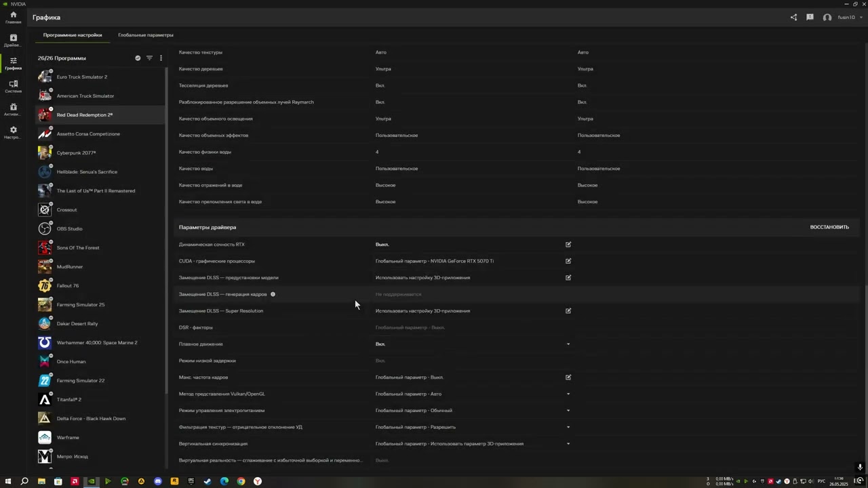Click the Red Dead Redemption 2 entry
The height and width of the screenshot is (488, 868).
(100, 115)
